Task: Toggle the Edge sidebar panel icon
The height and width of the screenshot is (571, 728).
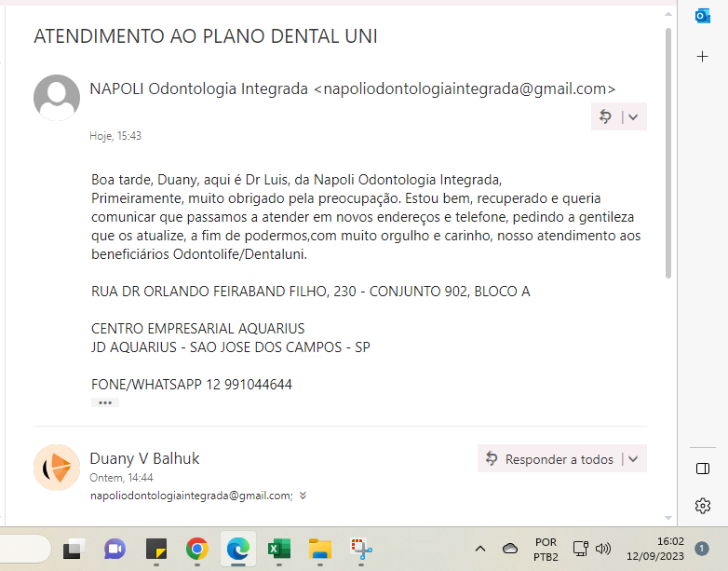Action: [703, 469]
